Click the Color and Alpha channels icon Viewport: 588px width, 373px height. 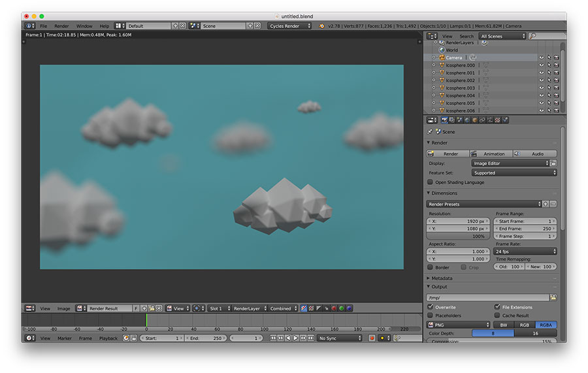tap(304, 308)
